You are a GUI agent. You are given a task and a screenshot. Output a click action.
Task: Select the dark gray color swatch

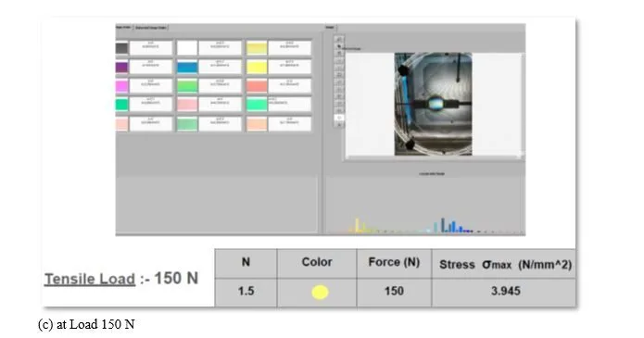pos(122,48)
